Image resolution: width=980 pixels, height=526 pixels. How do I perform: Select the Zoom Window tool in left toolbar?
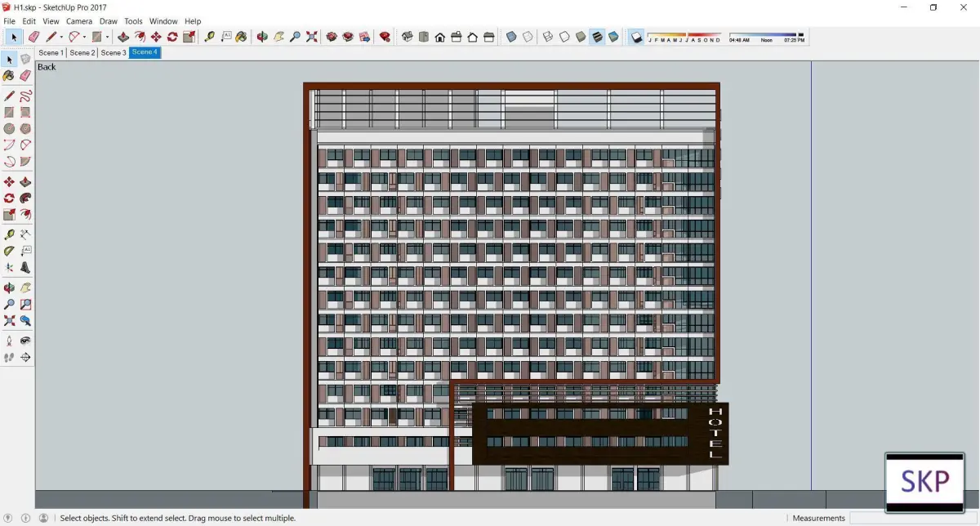25,304
